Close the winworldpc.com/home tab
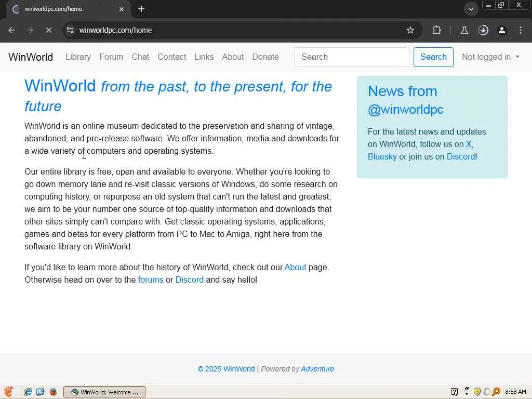532x399 pixels. pos(122,9)
